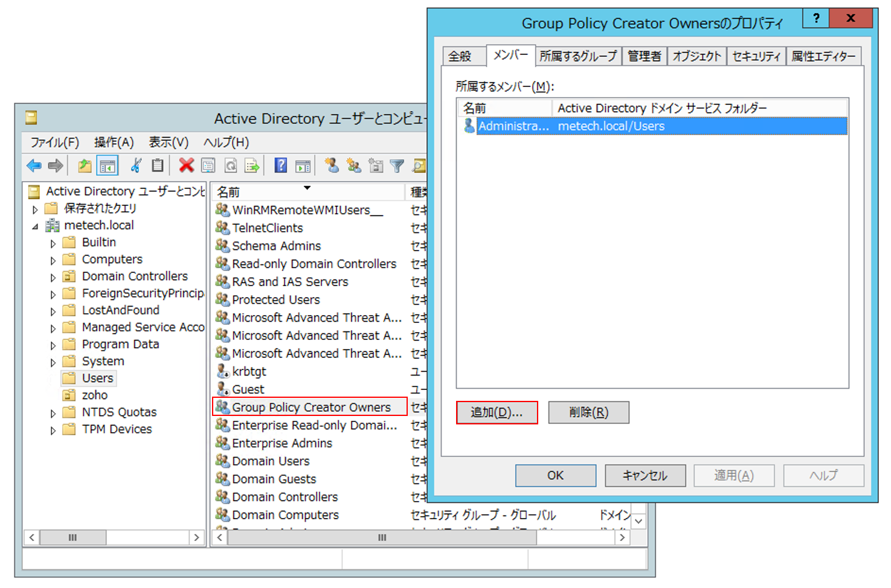Click the Refresh toolbar icon
This screenshot has width=891, height=588.
[231, 165]
